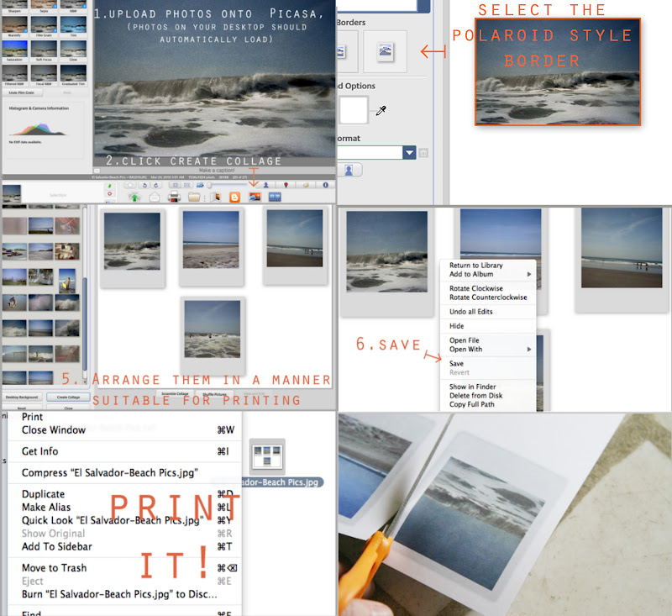Open the Properties info icon
The image size is (672, 616).
[325, 185]
